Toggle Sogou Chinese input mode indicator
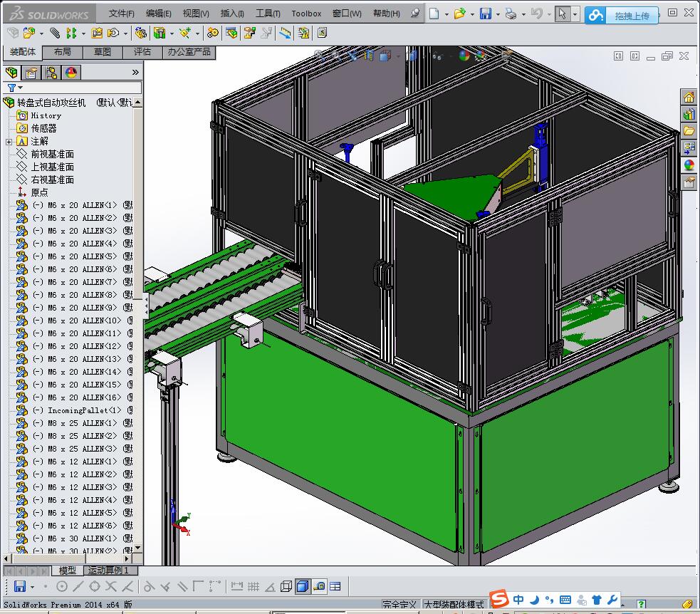The image size is (700, 614). 518,600
